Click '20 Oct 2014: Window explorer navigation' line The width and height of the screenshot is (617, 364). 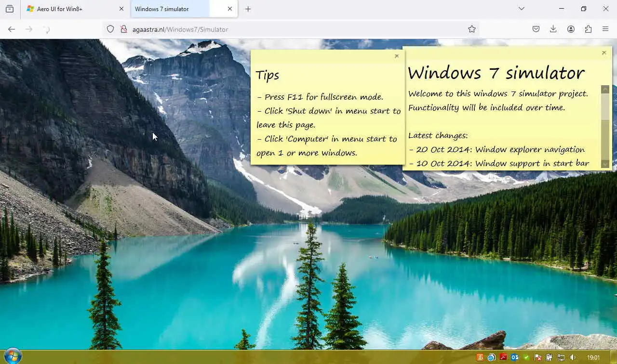point(496,149)
